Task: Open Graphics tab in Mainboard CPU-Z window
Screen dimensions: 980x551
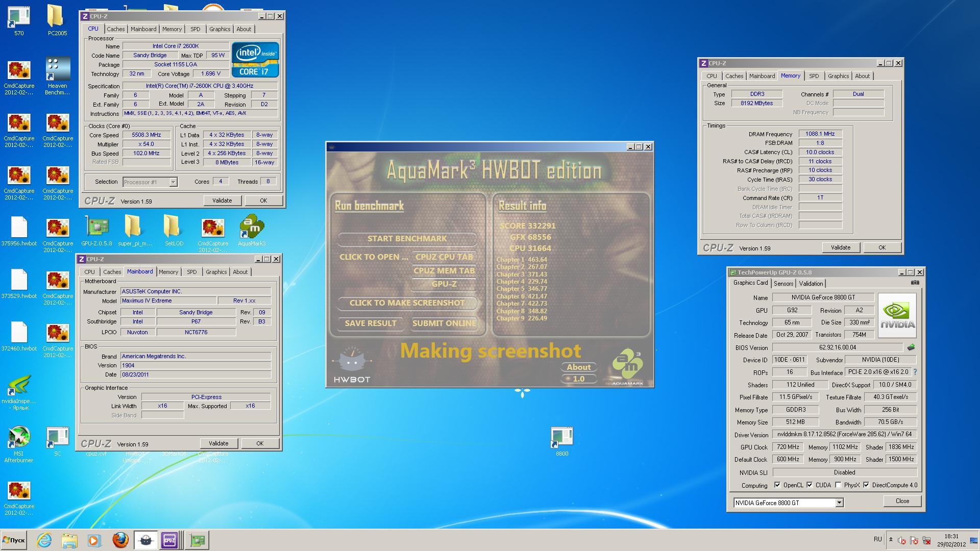Action: point(216,272)
